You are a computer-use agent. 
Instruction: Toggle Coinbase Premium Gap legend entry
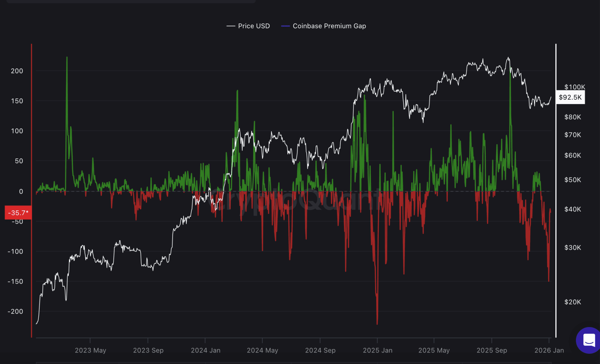pos(329,26)
